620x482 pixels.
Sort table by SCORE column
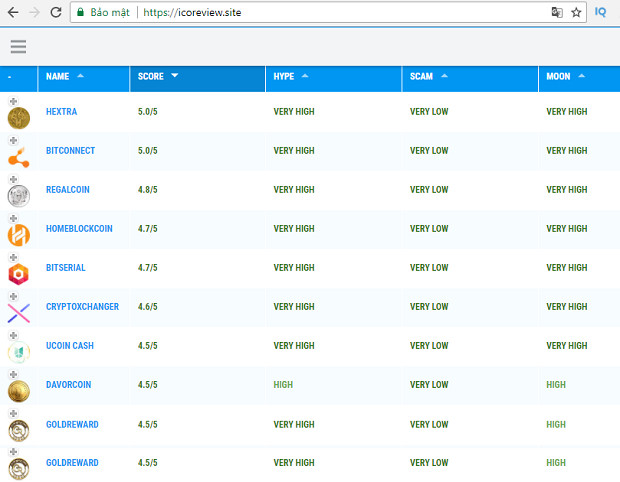pos(197,79)
